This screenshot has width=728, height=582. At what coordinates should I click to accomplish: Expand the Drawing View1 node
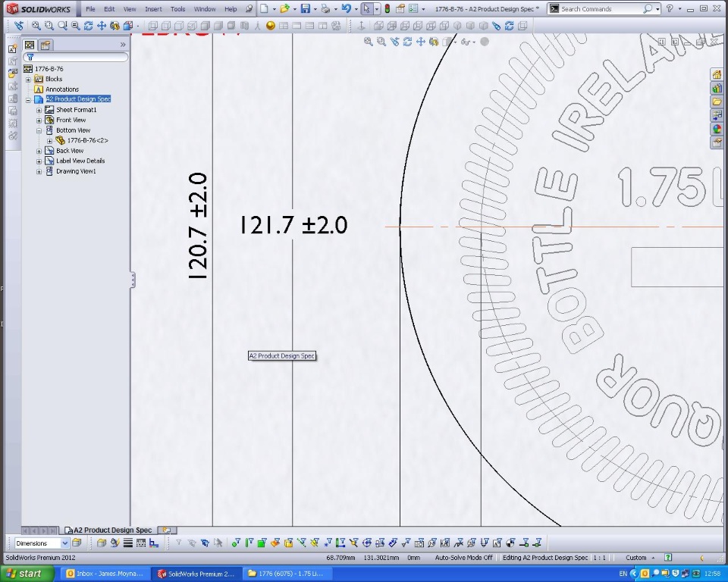click(x=39, y=172)
